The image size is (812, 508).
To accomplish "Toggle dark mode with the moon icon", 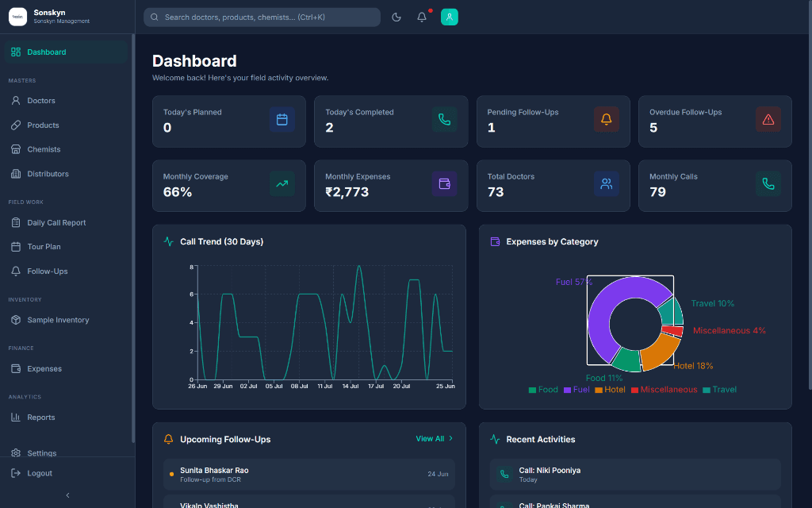I will [x=396, y=17].
